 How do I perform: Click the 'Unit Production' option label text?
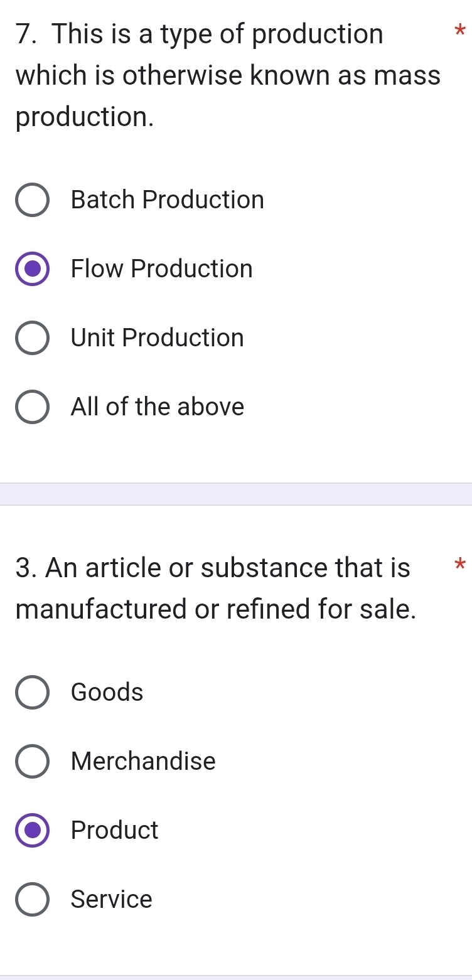(x=158, y=338)
